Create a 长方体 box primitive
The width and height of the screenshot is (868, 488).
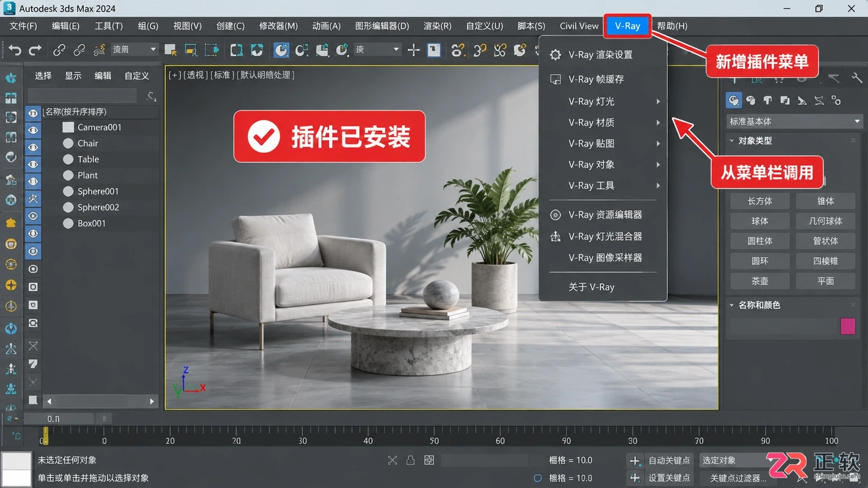pos(760,201)
